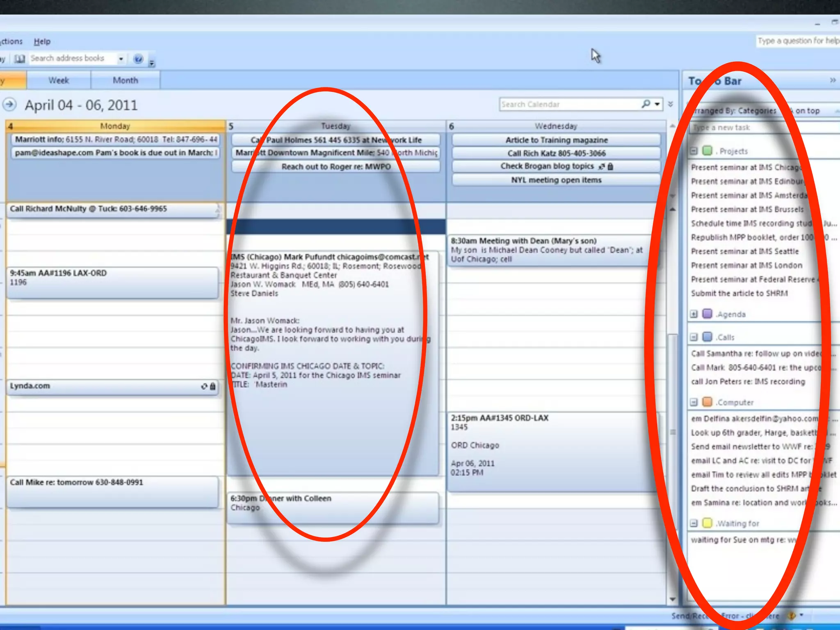Expand calendar search options double chevron
Screen dimensions: 840x630
(670, 104)
